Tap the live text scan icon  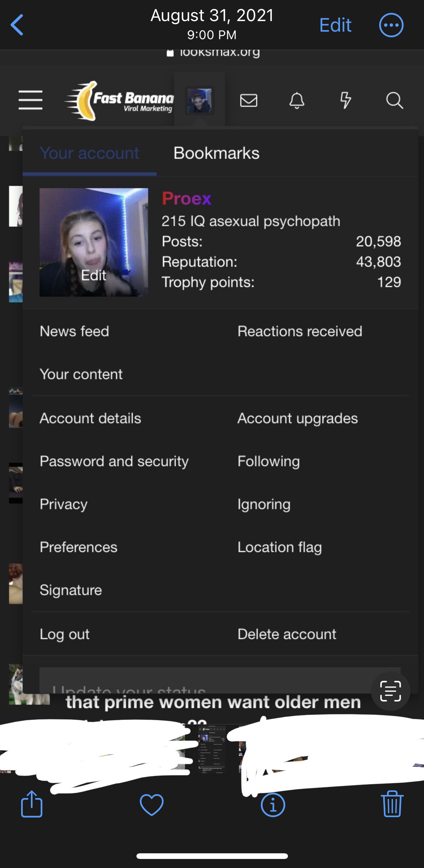390,691
